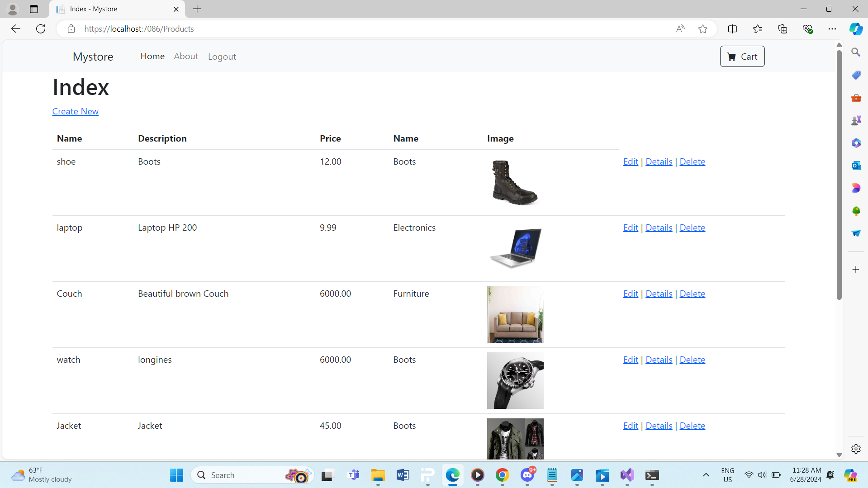The width and height of the screenshot is (868, 488).
Task: Edit the Couch product
Action: point(631,294)
